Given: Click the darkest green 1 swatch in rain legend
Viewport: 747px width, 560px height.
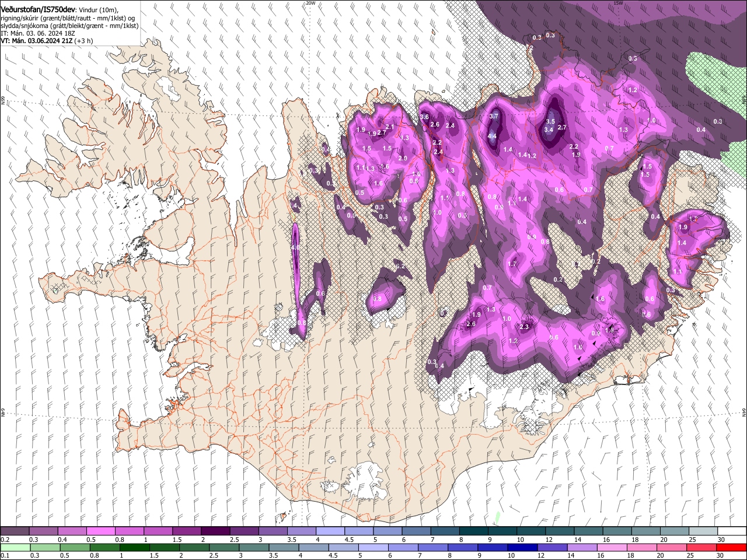Looking at the screenshot, I should coord(134,547).
